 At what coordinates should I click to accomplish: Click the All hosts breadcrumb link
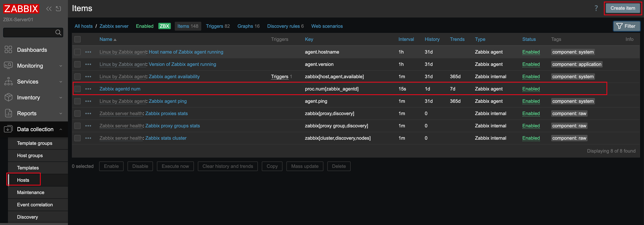(x=83, y=26)
